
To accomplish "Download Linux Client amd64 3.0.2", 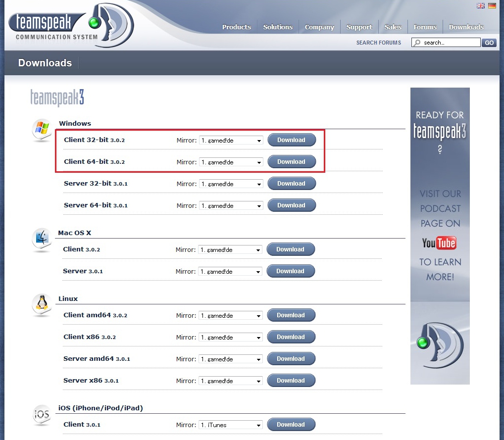I will [291, 315].
